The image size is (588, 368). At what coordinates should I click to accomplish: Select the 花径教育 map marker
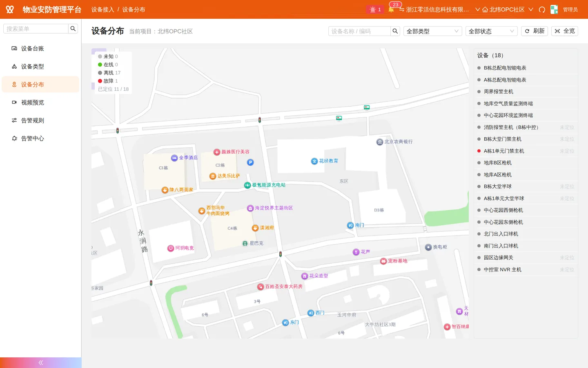click(314, 161)
